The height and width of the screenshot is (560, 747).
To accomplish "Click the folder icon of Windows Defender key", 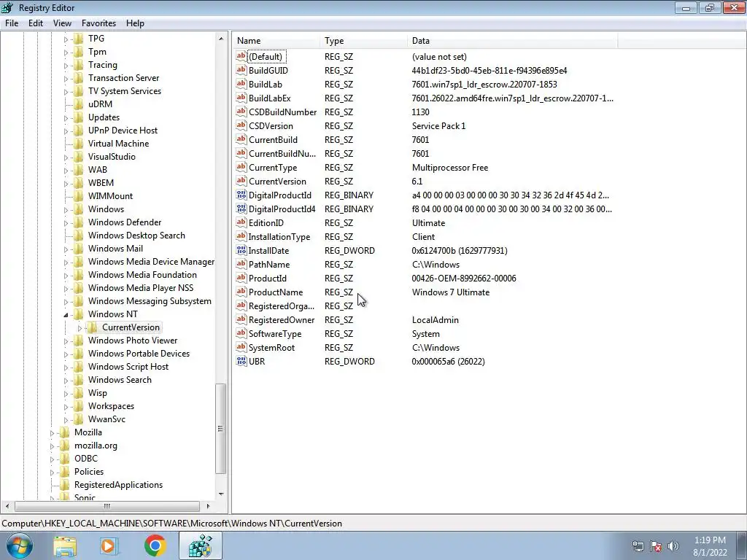I will tap(79, 222).
